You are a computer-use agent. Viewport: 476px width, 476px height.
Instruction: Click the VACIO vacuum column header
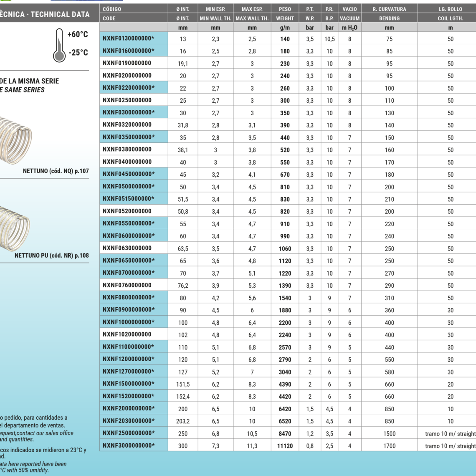coord(349,9)
